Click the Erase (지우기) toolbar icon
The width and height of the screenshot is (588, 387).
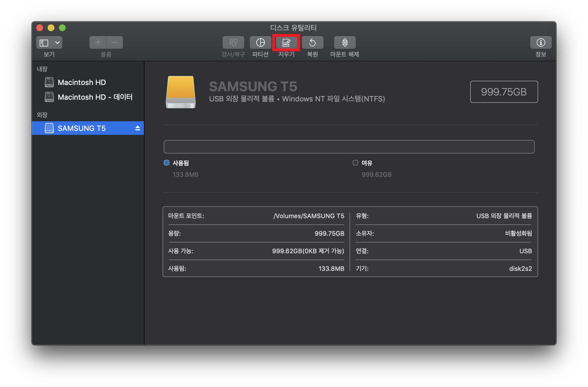[x=286, y=42]
